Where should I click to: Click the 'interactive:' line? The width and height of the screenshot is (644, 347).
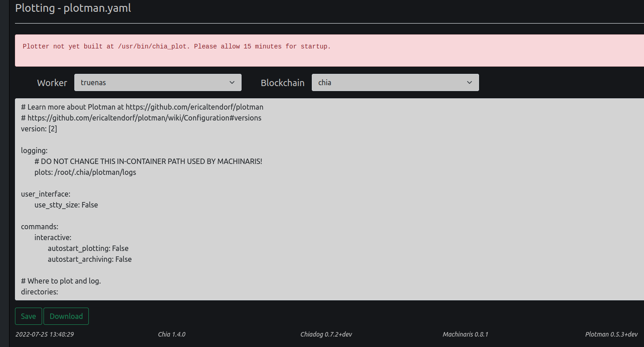pos(53,237)
